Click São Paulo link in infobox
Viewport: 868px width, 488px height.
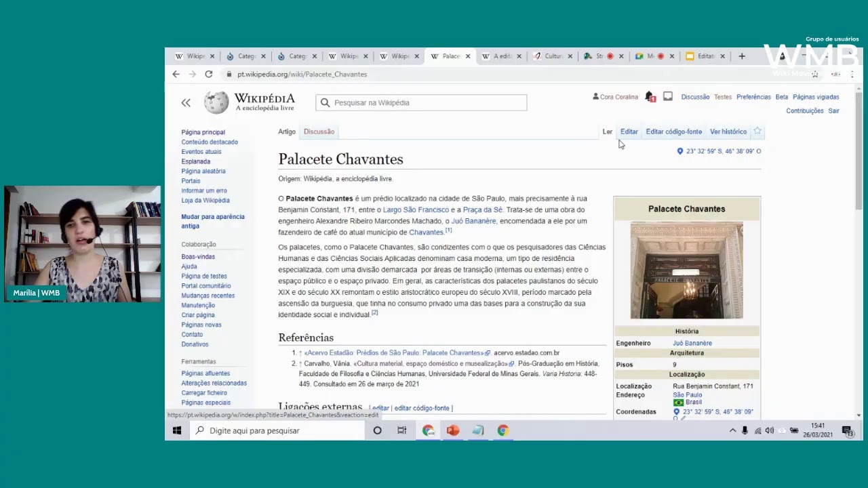687,395
